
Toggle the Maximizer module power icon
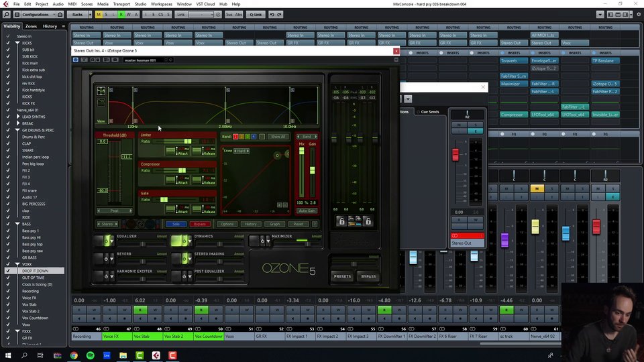click(262, 241)
